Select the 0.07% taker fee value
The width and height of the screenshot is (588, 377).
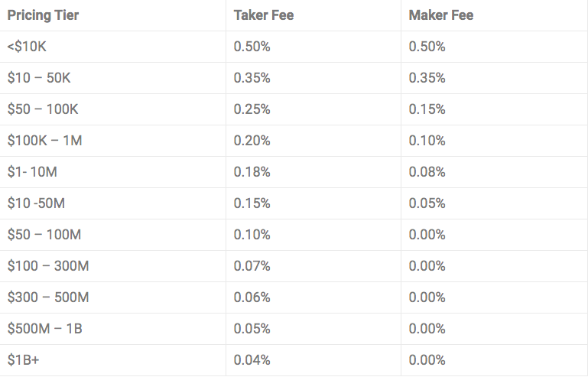(252, 266)
